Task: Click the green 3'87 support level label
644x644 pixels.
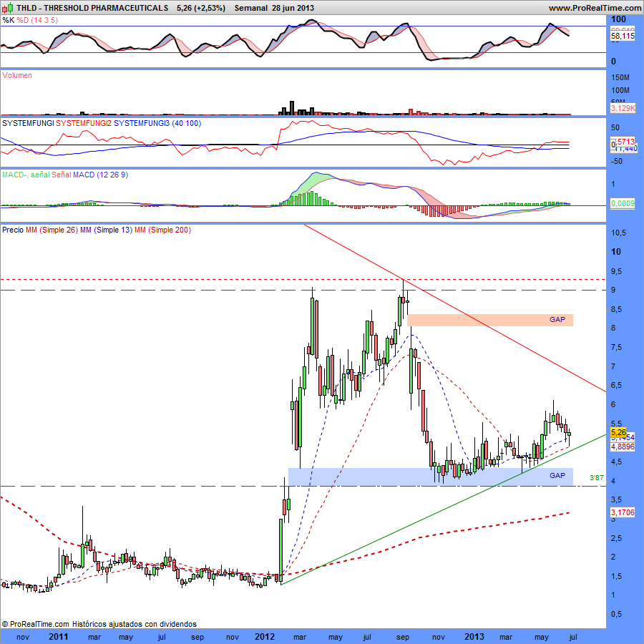Action: [597, 478]
